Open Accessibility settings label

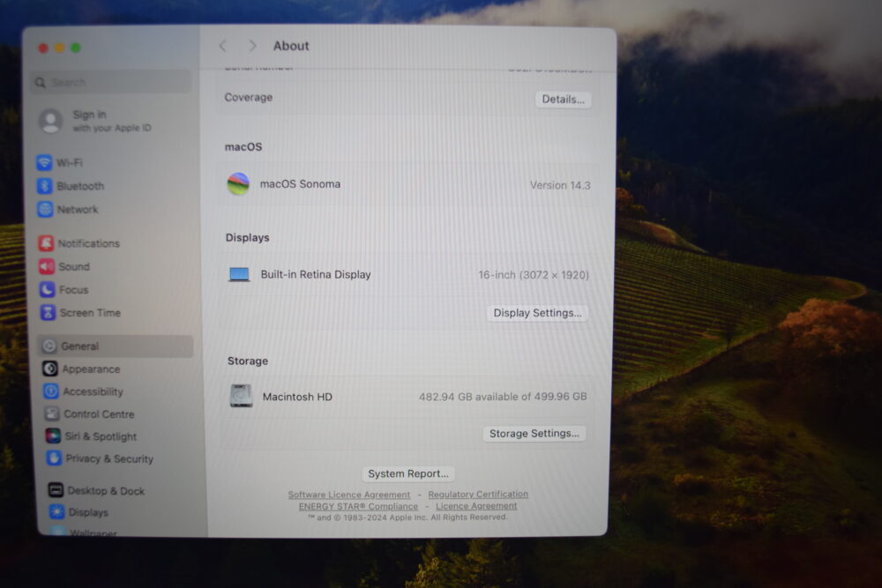[93, 391]
